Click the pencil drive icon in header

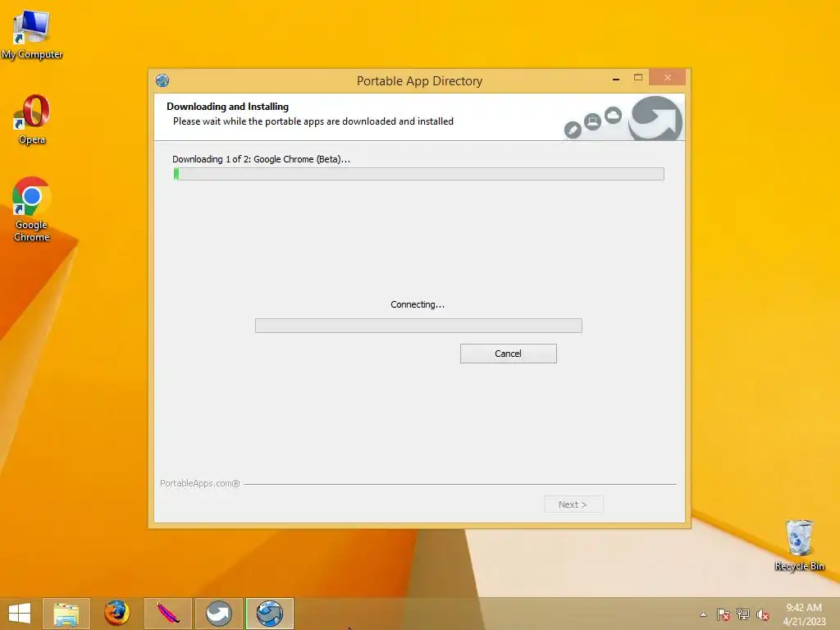tap(573, 130)
